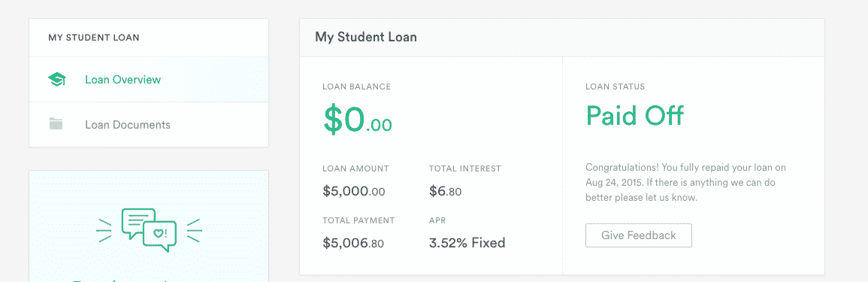Screen dimensions: 868x282
Task: Click the heart speech bubble icon
Action: click(x=159, y=235)
